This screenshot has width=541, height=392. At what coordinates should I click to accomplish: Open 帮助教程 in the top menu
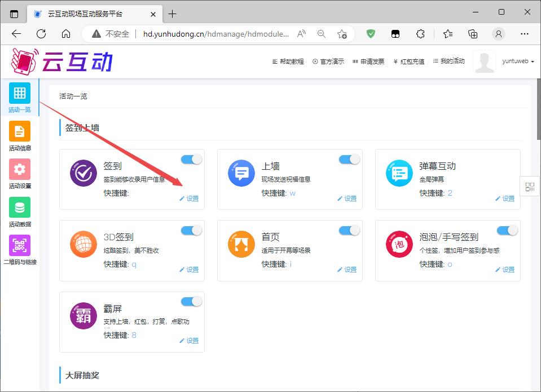click(288, 61)
